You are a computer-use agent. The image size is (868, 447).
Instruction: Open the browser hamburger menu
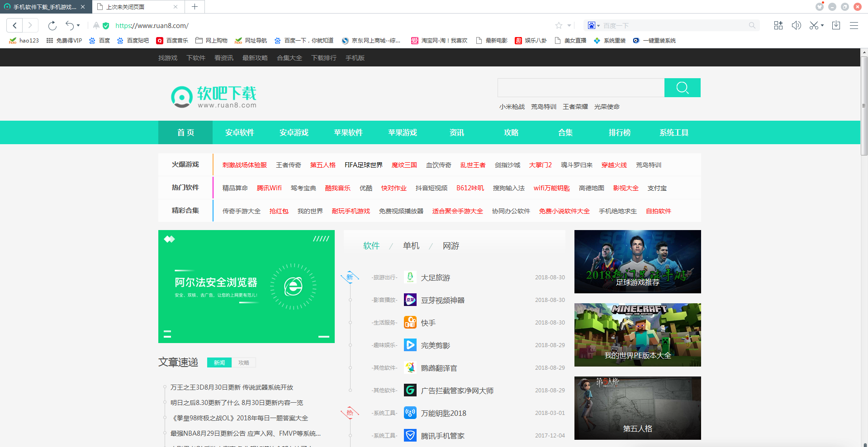pyautogui.click(x=854, y=26)
